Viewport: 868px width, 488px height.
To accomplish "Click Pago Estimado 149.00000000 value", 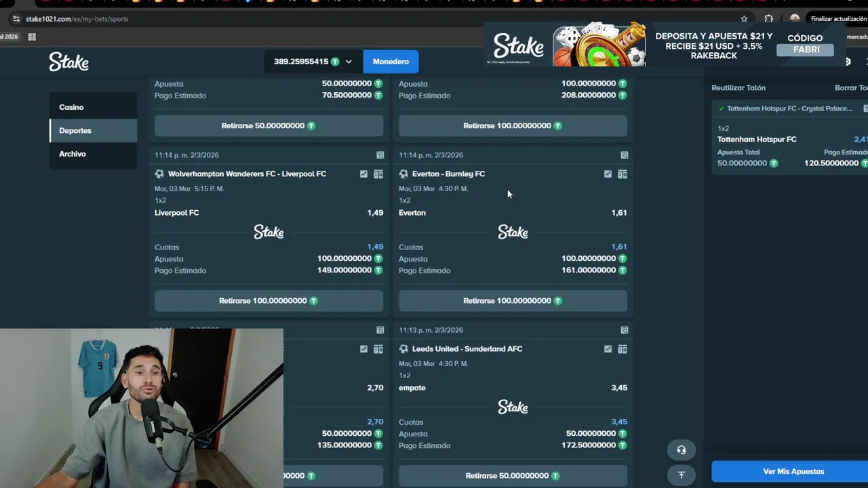I will point(344,270).
